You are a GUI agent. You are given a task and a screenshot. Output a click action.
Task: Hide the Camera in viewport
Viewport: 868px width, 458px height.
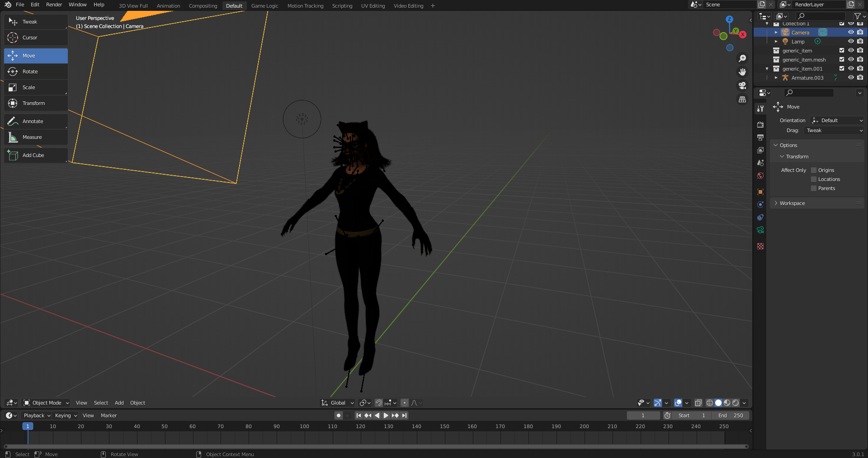pyautogui.click(x=851, y=32)
